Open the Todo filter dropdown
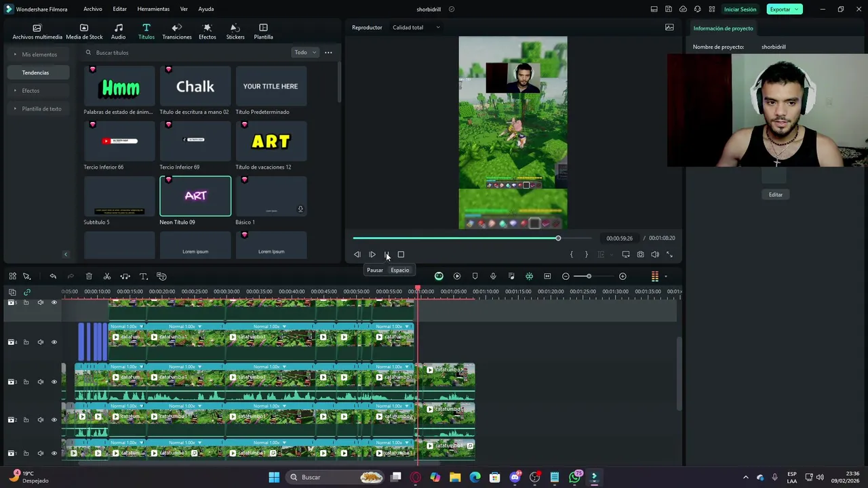This screenshot has height=488, width=868. click(305, 53)
